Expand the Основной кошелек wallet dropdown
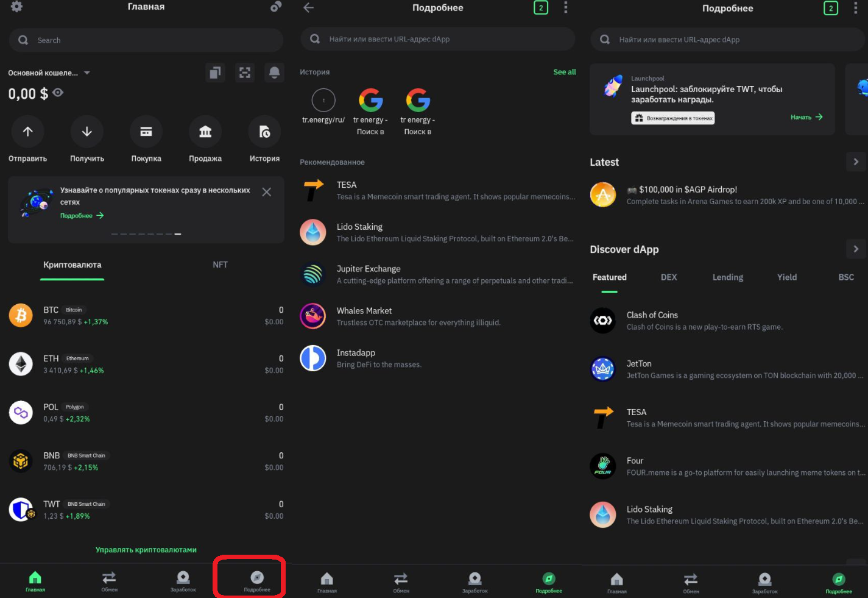The height and width of the screenshot is (598, 868). (49, 73)
